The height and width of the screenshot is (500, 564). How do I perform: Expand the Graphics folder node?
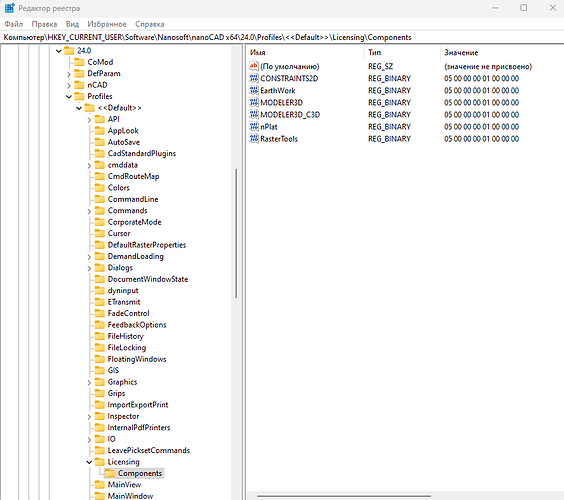point(89,383)
